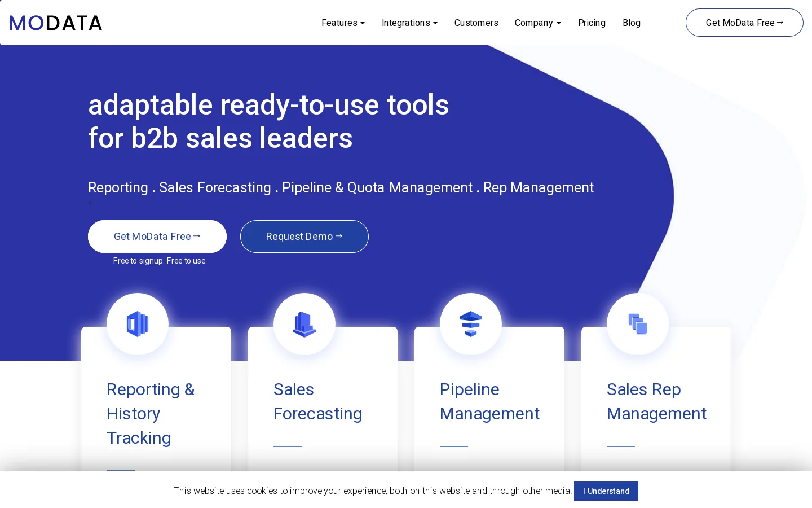Open the Reporting & History Tracking card title
812x508 pixels.
[151, 414]
